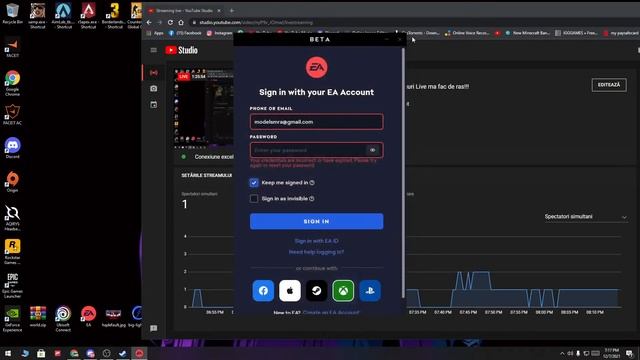Click the EA sign-in window scrollbar
Screen dimensions: 640x360
coord(404,173)
